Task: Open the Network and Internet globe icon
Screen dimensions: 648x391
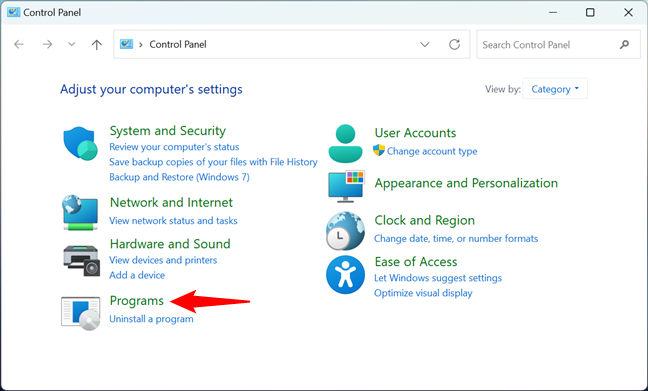Action: click(80, 212)
